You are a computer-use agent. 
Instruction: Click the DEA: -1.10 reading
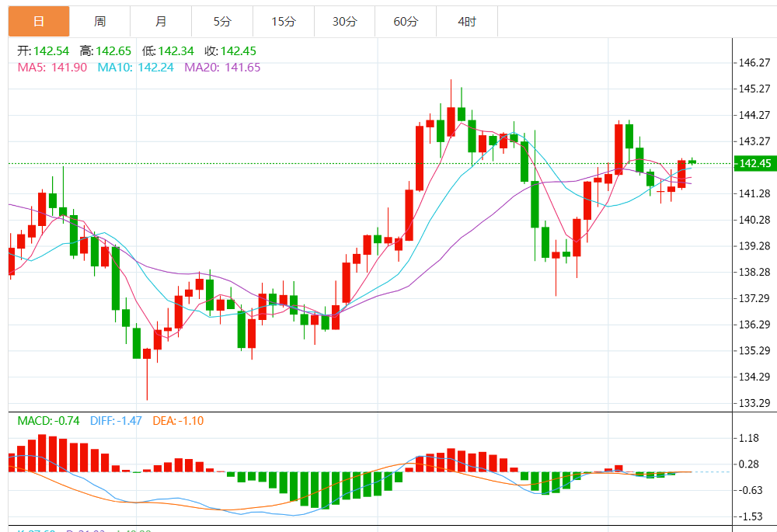click(x=178, y=420)
